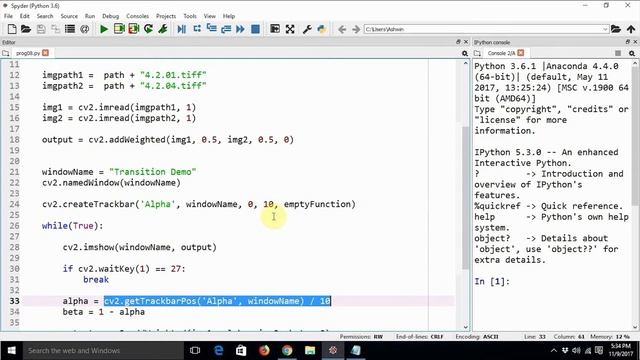Click the @ symbol finder icon
This screenshot has width=640, height=360.
tap(84, 29)
